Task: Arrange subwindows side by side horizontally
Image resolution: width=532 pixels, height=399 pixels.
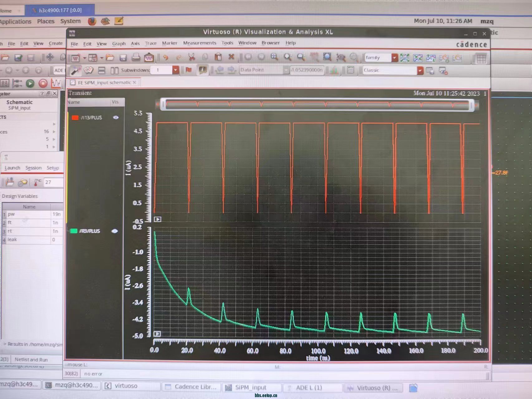Action: click(x=114, y=70)
